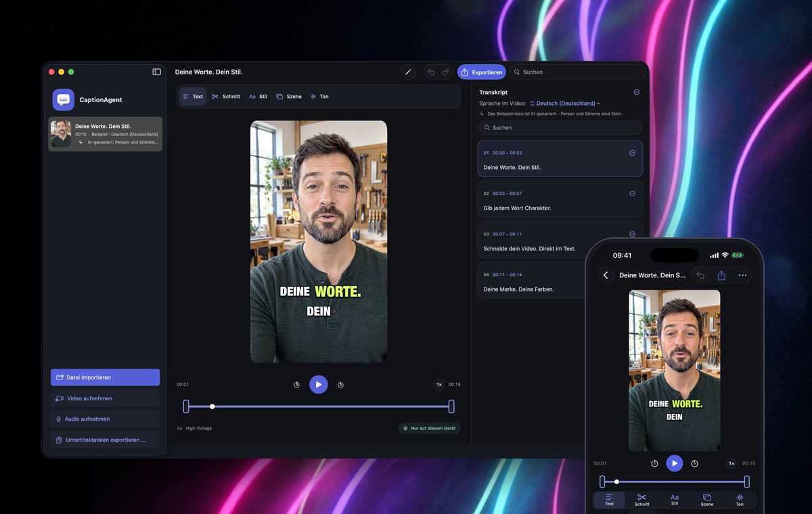
Task: Select the project thumbnail in the sidebar
Action: coord(61,134)
